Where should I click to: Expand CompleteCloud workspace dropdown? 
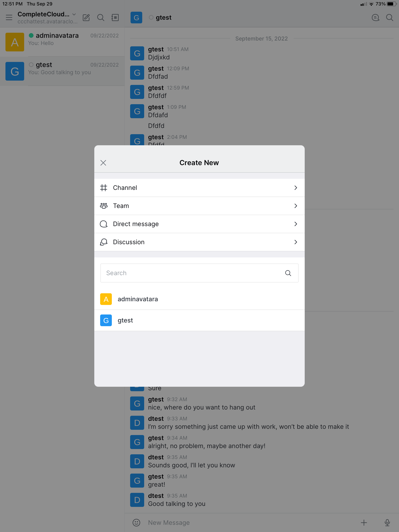coord(74,14)
